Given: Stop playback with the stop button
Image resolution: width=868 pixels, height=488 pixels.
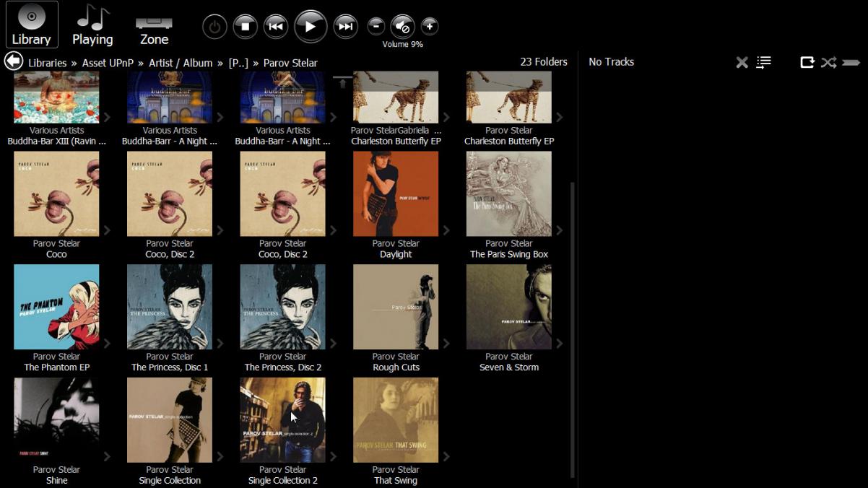Looking at the screenshot, I should click(245, 27).
